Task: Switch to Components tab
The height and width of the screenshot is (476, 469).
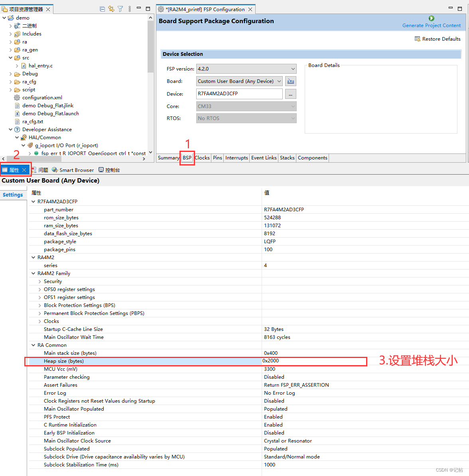Action: (x=313, y=158)
